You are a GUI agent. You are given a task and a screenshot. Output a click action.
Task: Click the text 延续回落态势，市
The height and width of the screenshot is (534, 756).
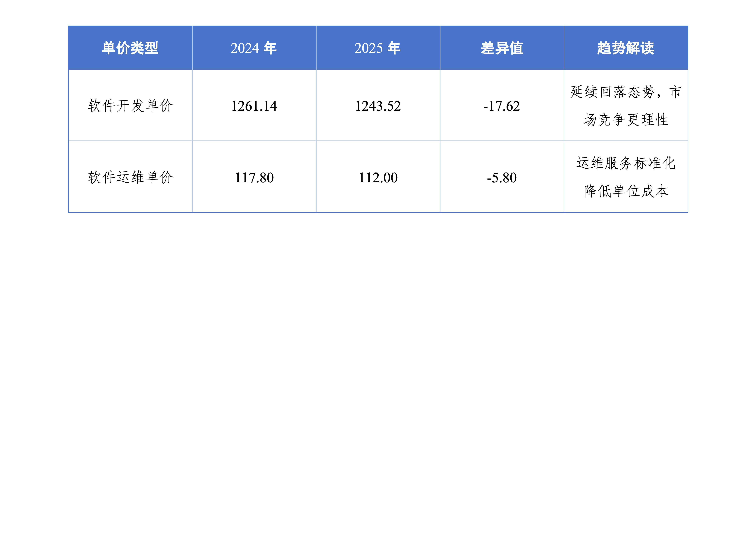pyautogui.click(x=626, y=92)
